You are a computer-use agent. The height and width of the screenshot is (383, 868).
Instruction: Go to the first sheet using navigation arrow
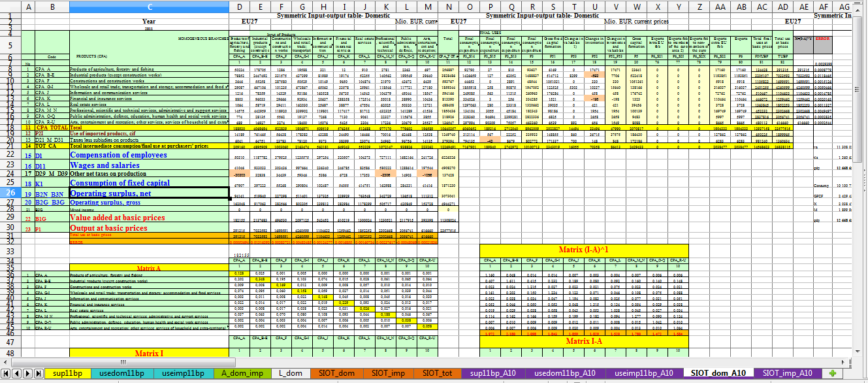7,373
